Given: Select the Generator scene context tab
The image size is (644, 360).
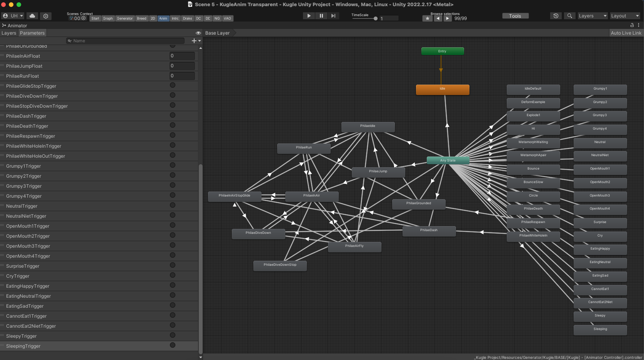Looking at the screenshot, I should 125,18.
